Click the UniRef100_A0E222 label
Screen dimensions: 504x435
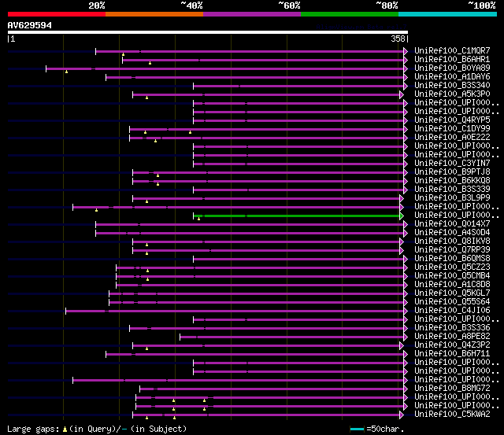452,138
